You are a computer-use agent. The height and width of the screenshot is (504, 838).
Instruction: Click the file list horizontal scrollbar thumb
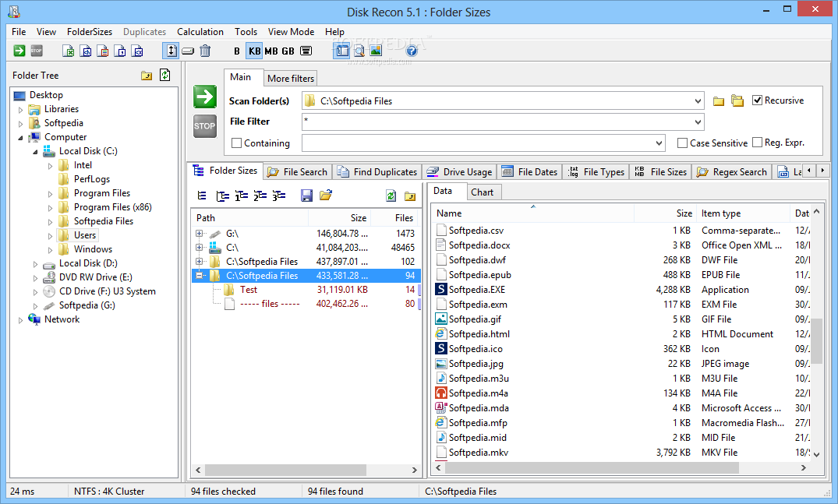592,467
